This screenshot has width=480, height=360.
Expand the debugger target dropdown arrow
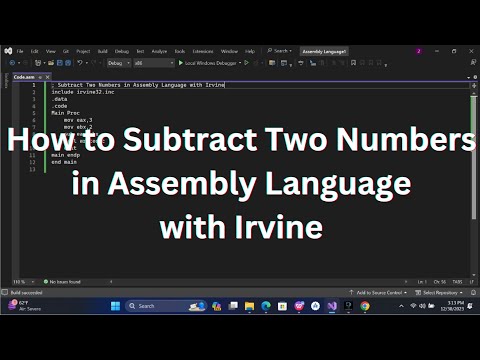point(240,63)
